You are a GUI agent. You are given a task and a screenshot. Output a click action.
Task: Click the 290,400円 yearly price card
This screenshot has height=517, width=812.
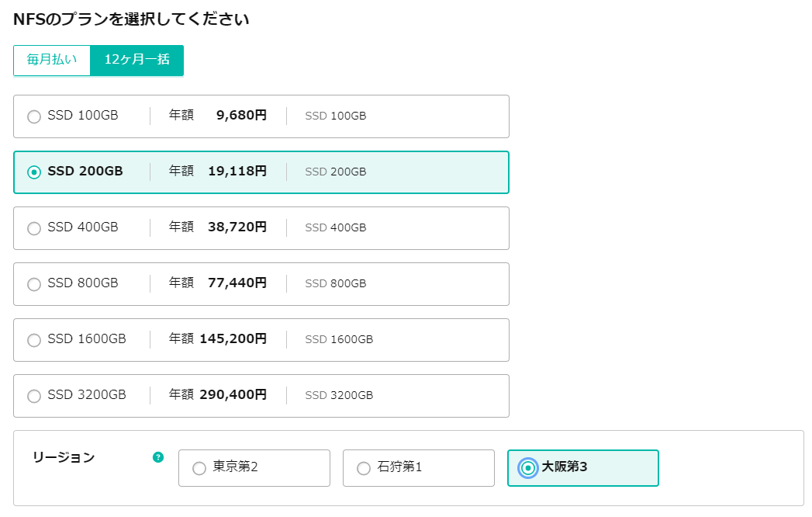[x=261, y=396]
